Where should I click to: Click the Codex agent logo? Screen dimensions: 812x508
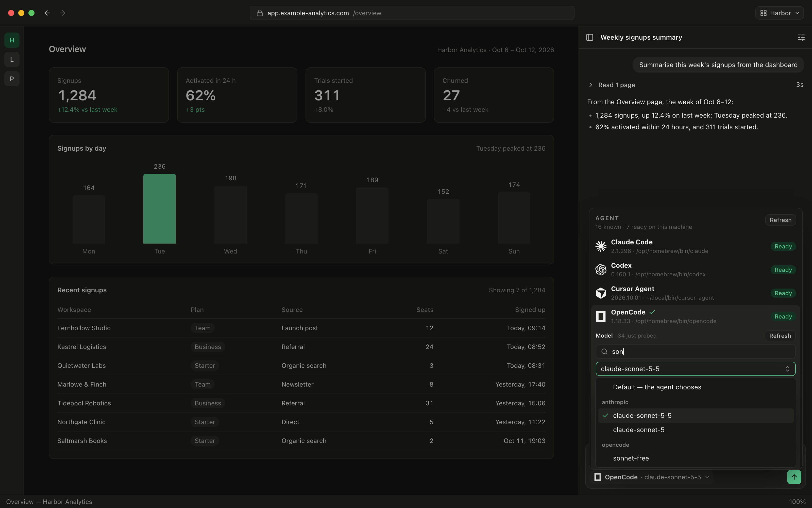click(601, 270)
